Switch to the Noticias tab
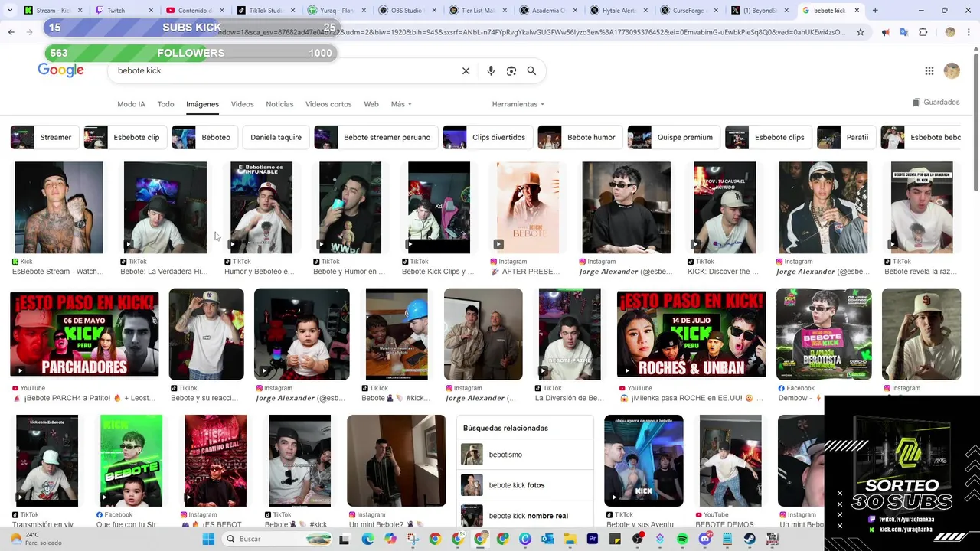Image resolution: width=980 pixels, height=551 pixels. click(279, 104)
